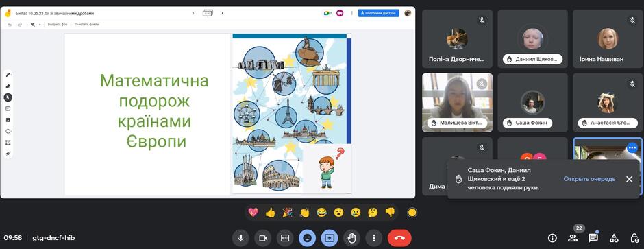Click the thinking boy image on slide
The image size is (644, 249).
[327, 169]
